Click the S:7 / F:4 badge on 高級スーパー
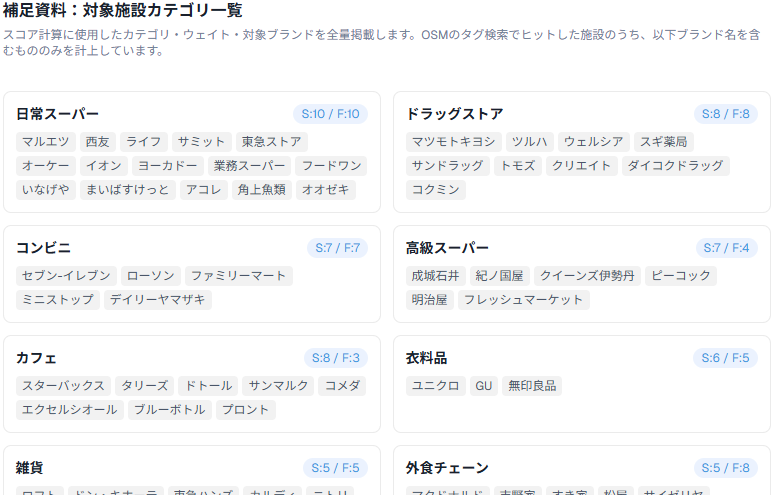Viewport: 776px width, 495px height. point(727,248)
